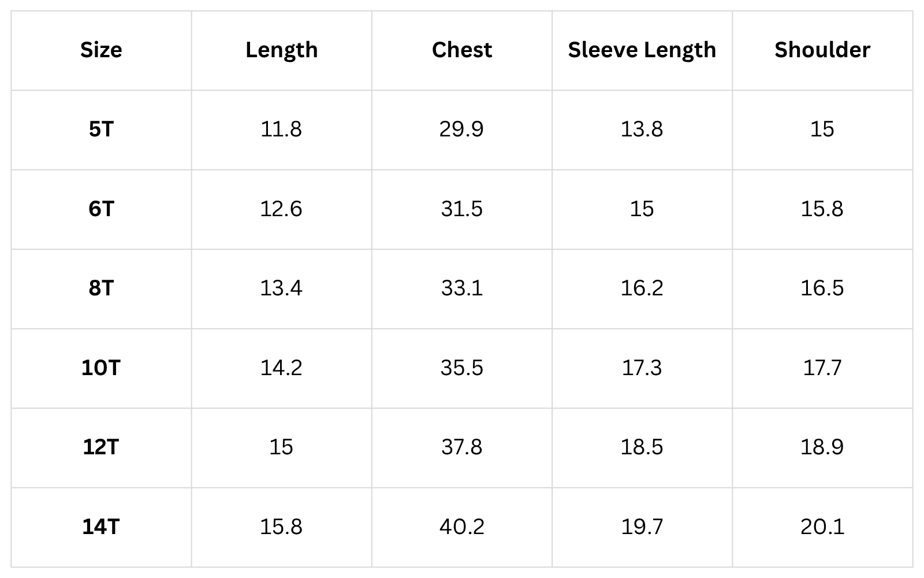Click the 6T chest value 31.5
The height and width of the screenshot is (578, 924).
(461, 209)
